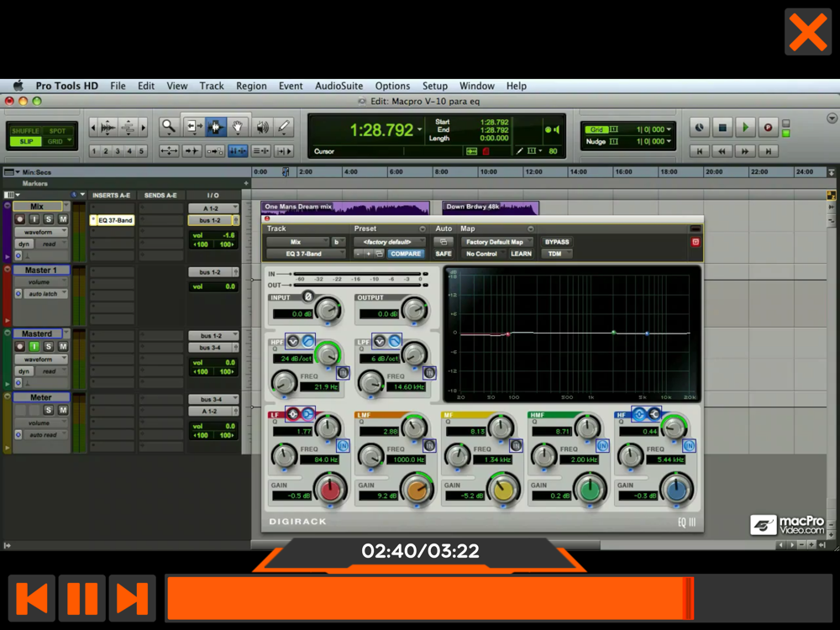Click the LMF orange gain knob

coord(417,489)
